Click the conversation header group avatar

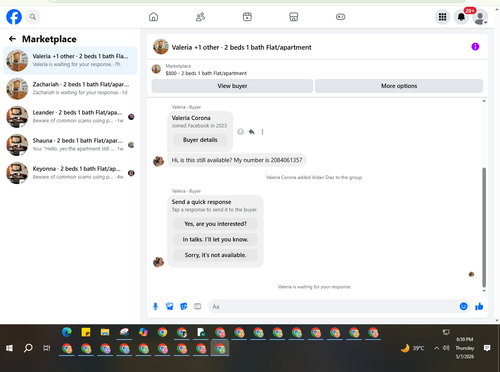(x=161, y=47)
